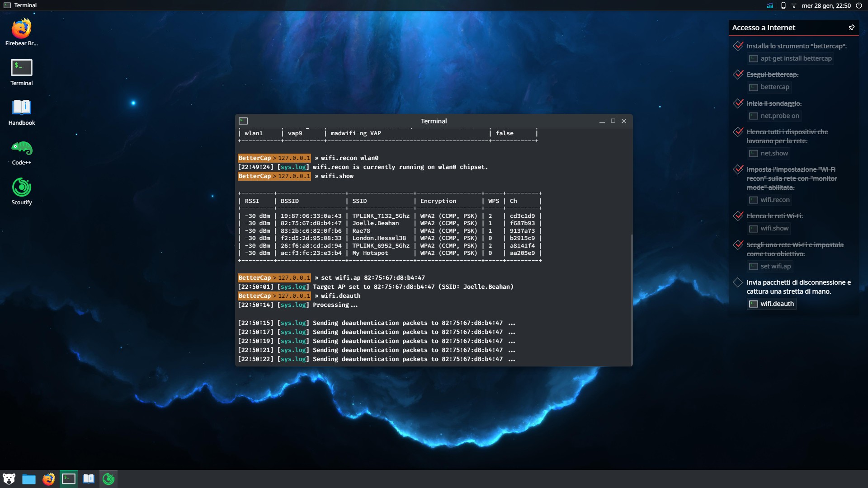868x488 pixels.
Task: Click the wifi.deauth command chip
Action: pos(771,304)
